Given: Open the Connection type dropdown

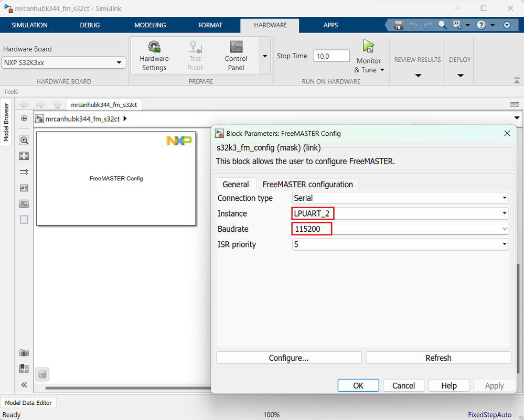Looking at the screenshot, I should (400, 198).
